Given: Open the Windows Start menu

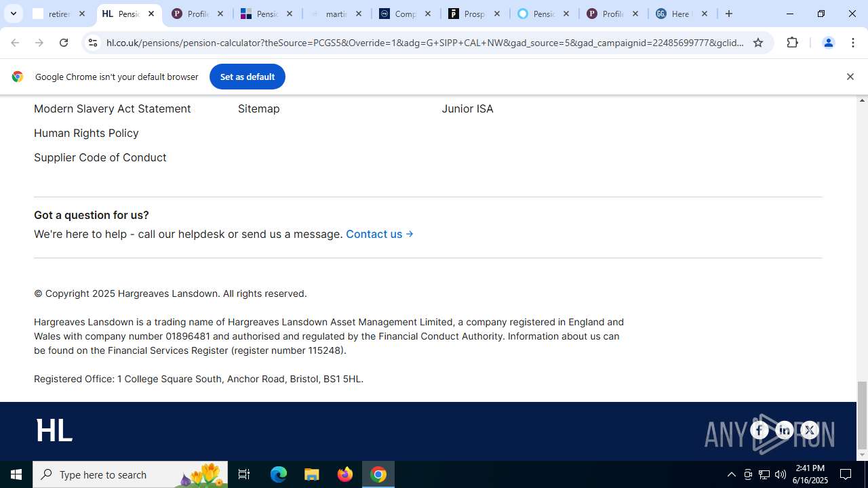Looking at the screenshot, I should (x=16, y=474).
